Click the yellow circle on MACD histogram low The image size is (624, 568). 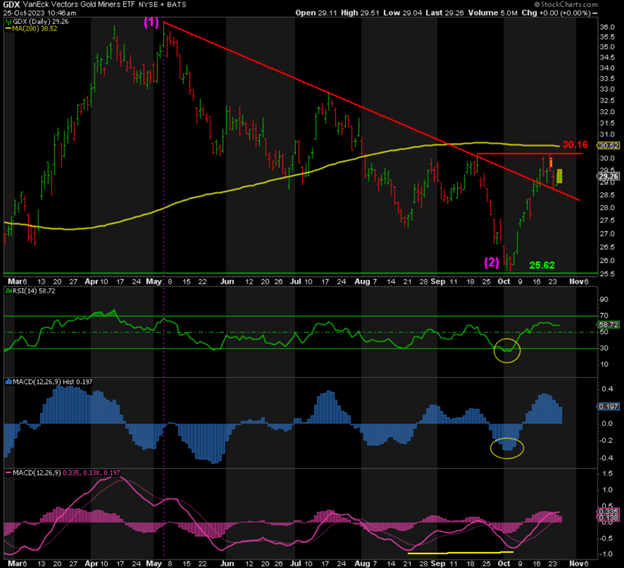[507, 448]
